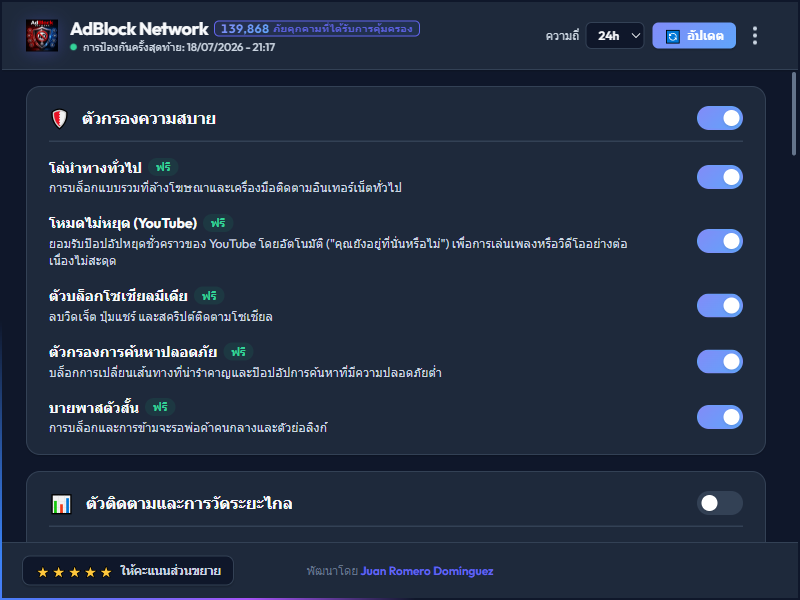Click the โล่นำทางทั่วไป title
The width and height of the screenshot is (800, 600).
click(x=95, y=167)
